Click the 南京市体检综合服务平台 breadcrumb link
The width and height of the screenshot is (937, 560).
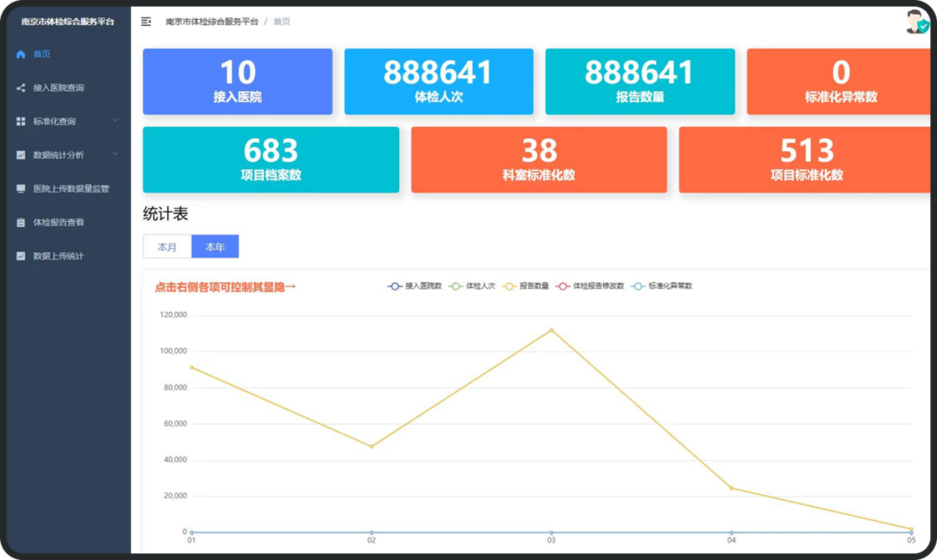coord(212,22)
